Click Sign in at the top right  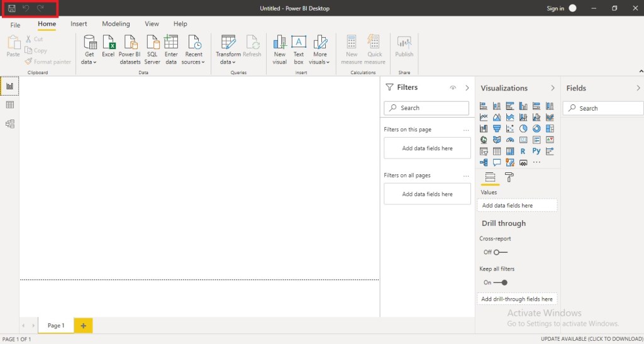click(x=555, y=8)
